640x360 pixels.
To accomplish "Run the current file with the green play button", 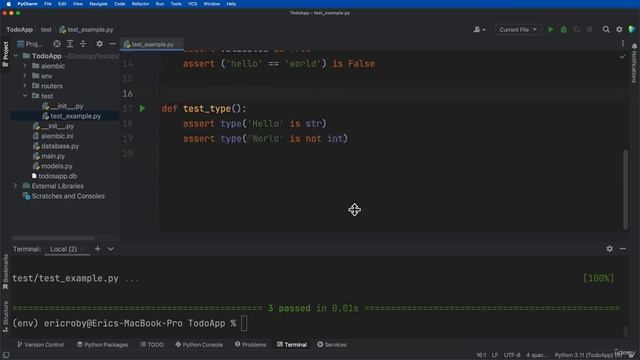I will pos(551,29).
